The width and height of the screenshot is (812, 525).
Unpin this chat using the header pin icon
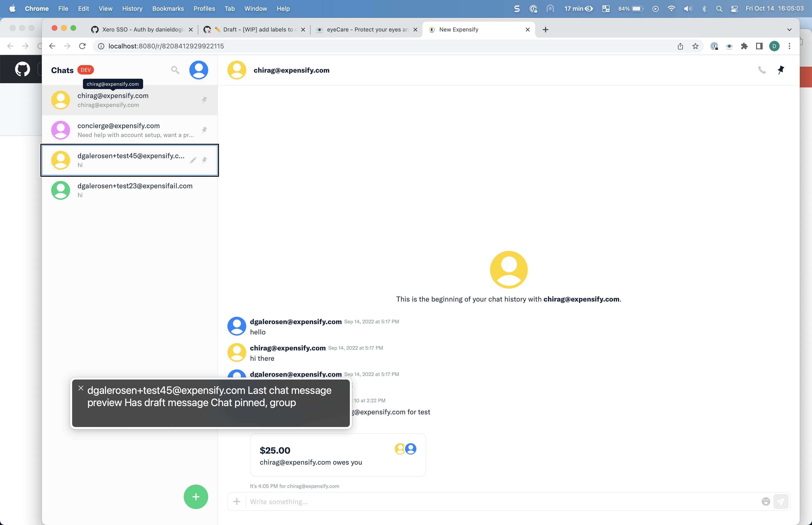(x=781, y=70)
